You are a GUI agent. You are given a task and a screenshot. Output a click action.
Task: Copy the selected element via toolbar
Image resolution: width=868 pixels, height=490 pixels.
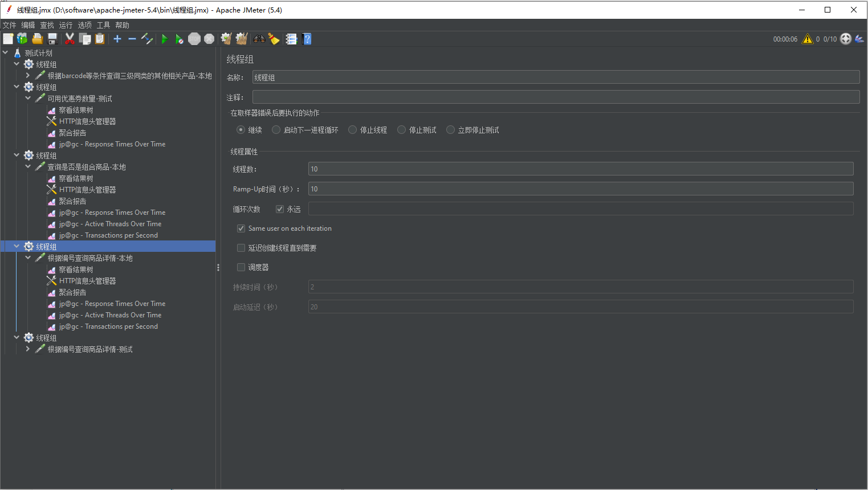[x=85, y=39]
